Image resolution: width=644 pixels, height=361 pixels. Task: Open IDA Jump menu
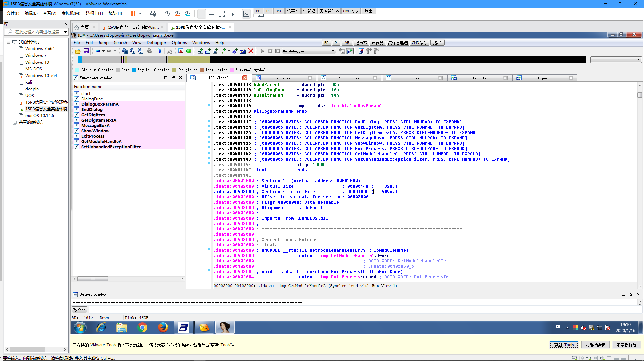pos(103,43)
